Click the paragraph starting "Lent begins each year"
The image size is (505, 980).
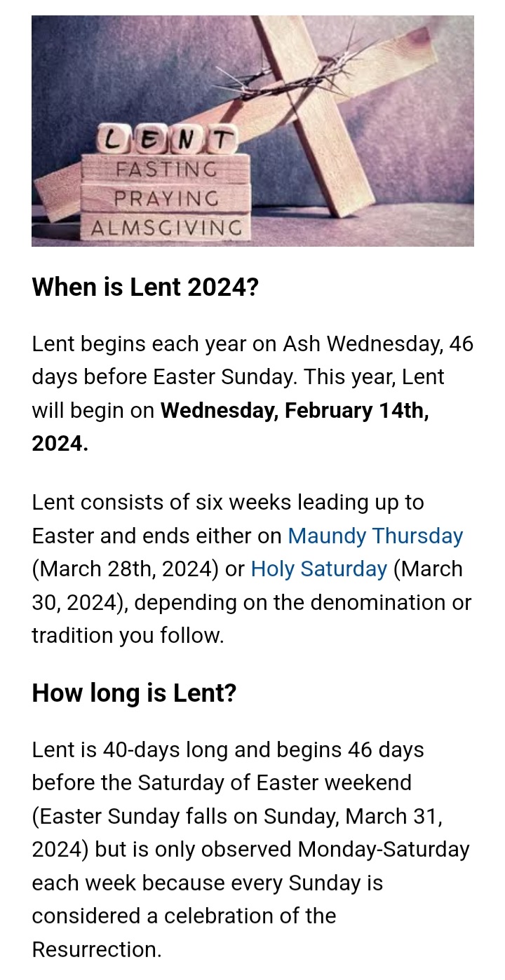pyautogui.click(x=252, y=378)
